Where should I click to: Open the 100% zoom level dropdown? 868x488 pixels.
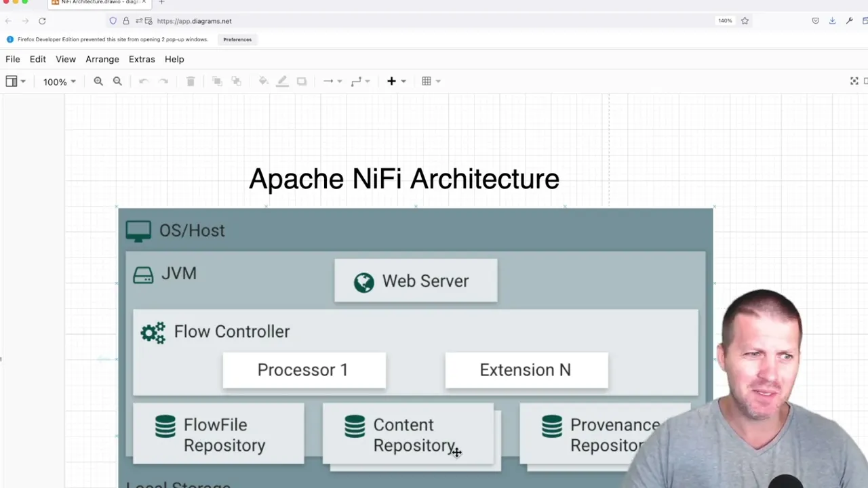(59, 81)
